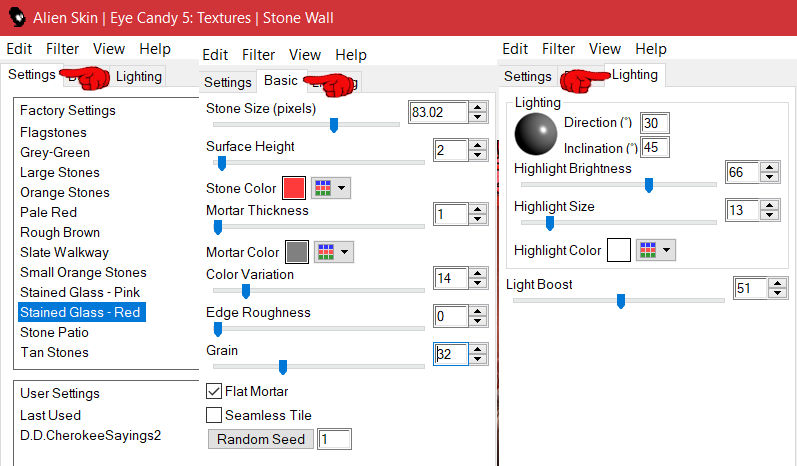The image size is (797, 466).
Task: Click the Light Boost slider handle
Action: pos(621,301)
